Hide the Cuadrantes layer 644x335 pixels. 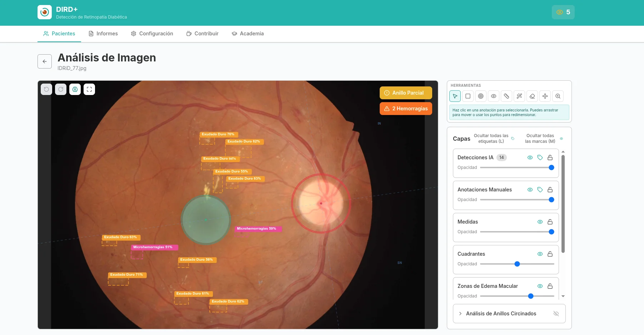(540, 254)
